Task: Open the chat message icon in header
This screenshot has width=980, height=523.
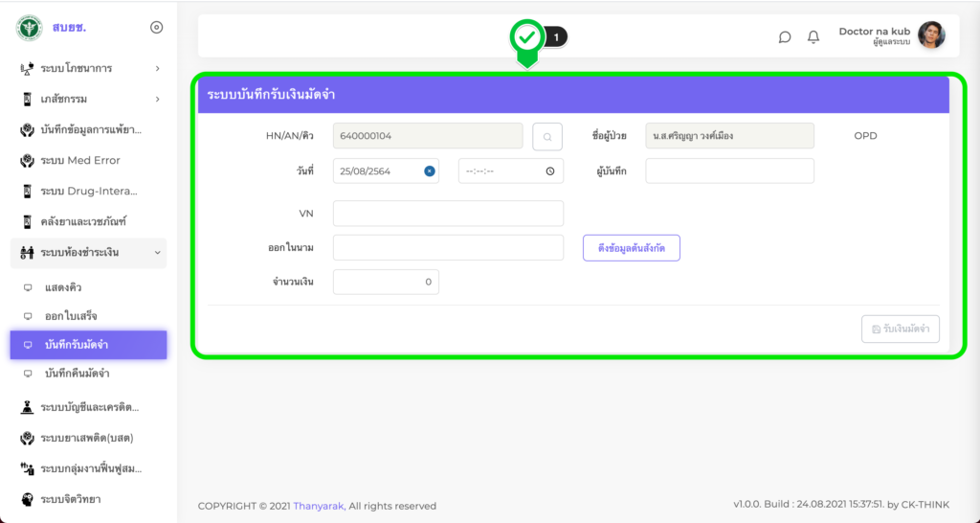Action: point(785,37)
